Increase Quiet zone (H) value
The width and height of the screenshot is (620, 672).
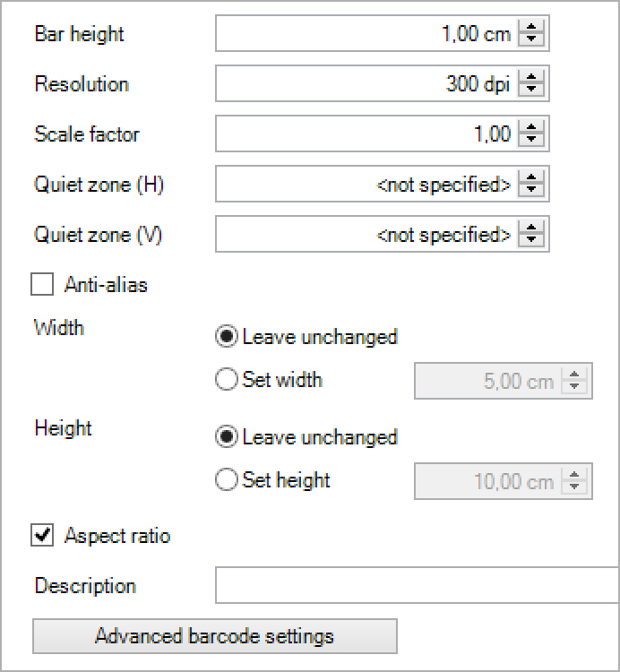531,177
